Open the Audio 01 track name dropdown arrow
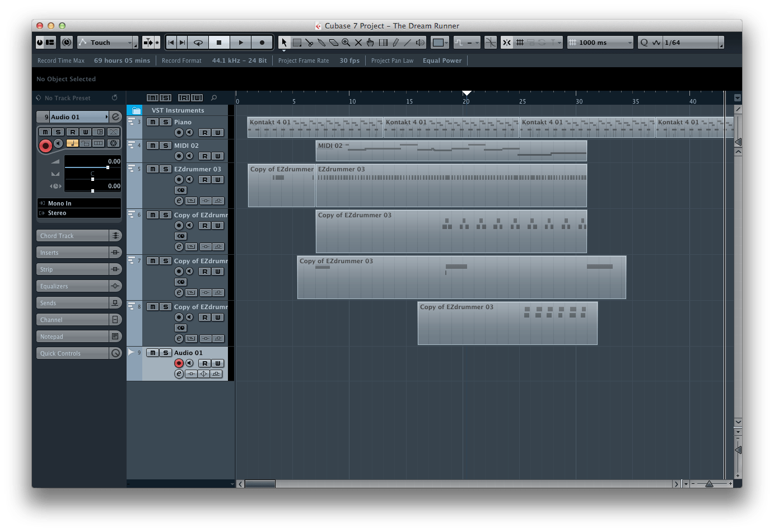774x532 pixels. coord(106,116)
